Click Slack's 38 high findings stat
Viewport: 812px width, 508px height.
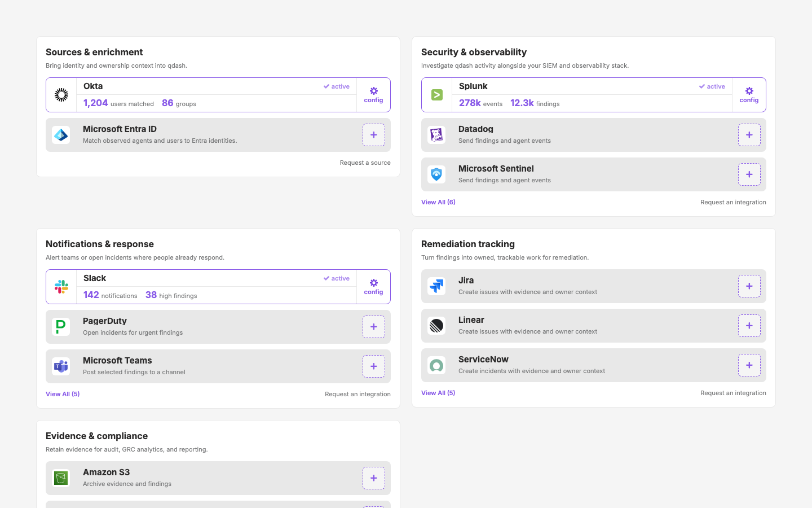point(171,295)
